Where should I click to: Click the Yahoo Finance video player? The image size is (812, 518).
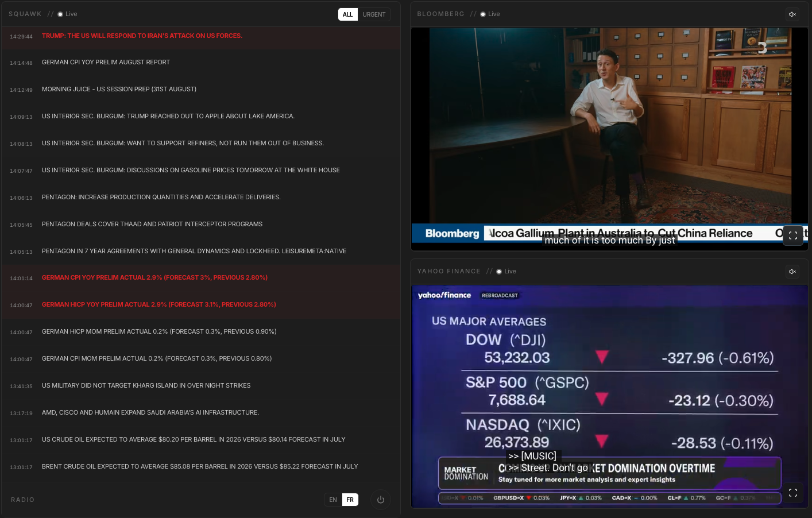coord(609,396)
